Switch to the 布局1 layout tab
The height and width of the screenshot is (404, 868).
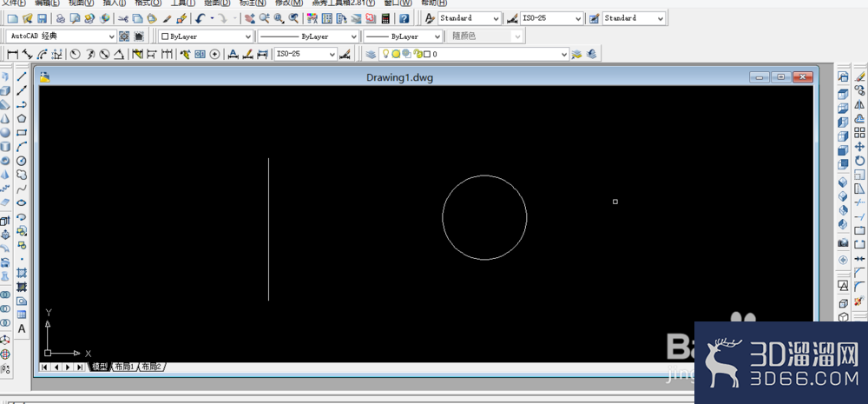click(125, 367)
